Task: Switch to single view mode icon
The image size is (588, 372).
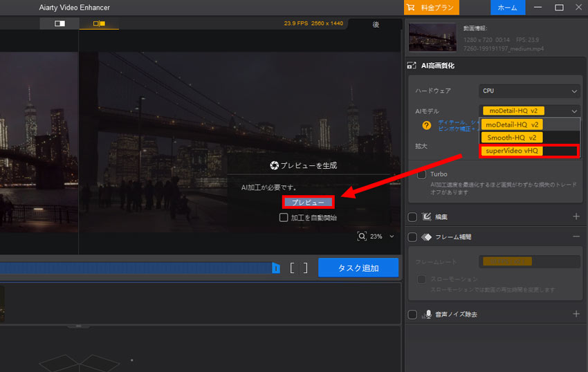Action: (59, 24)
